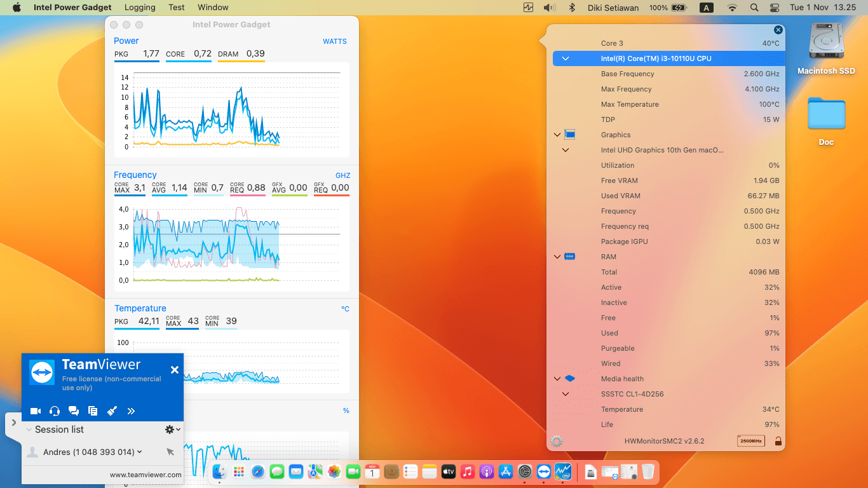
Task: Open the TeamViewer chat bubbles icon
Action: [74, 411]
